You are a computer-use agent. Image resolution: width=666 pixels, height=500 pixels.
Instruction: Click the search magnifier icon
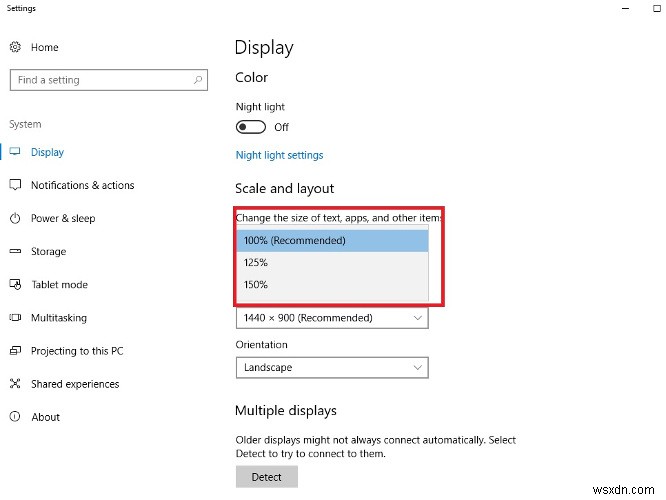point(198,80)
